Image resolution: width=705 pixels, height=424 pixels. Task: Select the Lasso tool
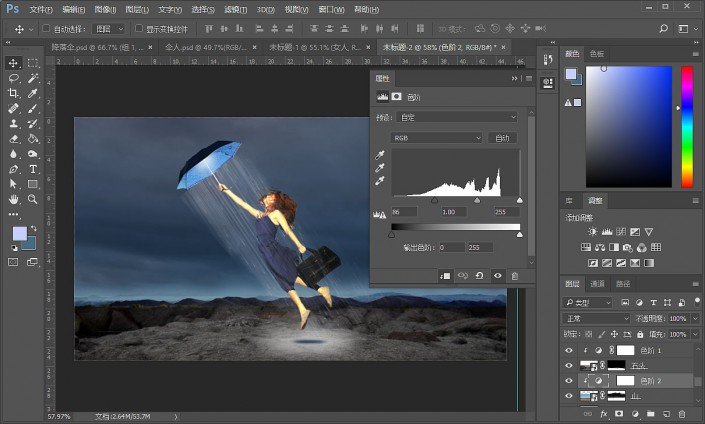(14, 78)
